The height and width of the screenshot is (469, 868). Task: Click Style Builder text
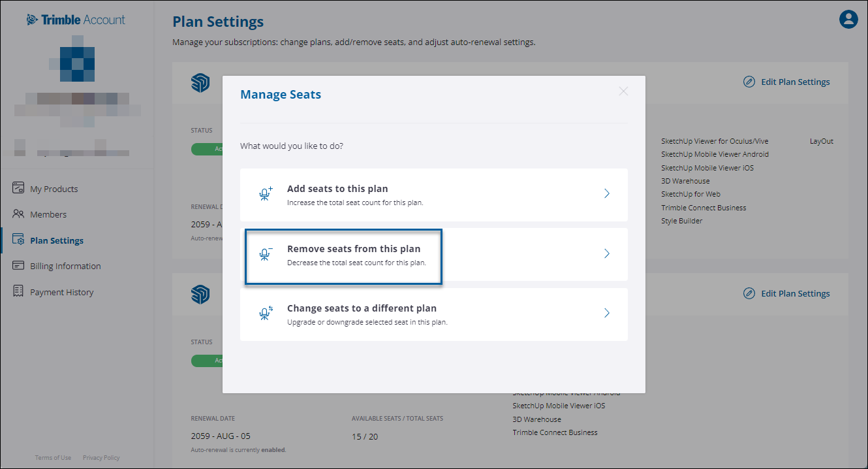tap(681, 221)
